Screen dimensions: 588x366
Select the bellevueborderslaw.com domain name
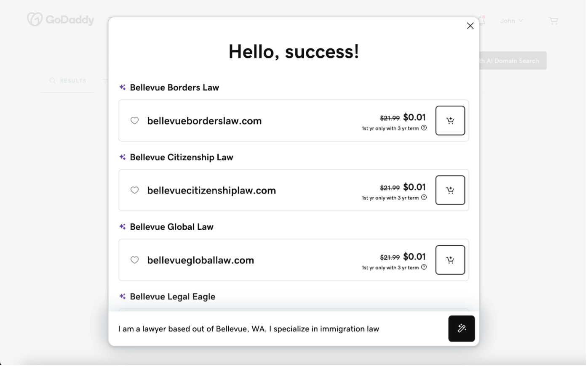pos(204,121)
